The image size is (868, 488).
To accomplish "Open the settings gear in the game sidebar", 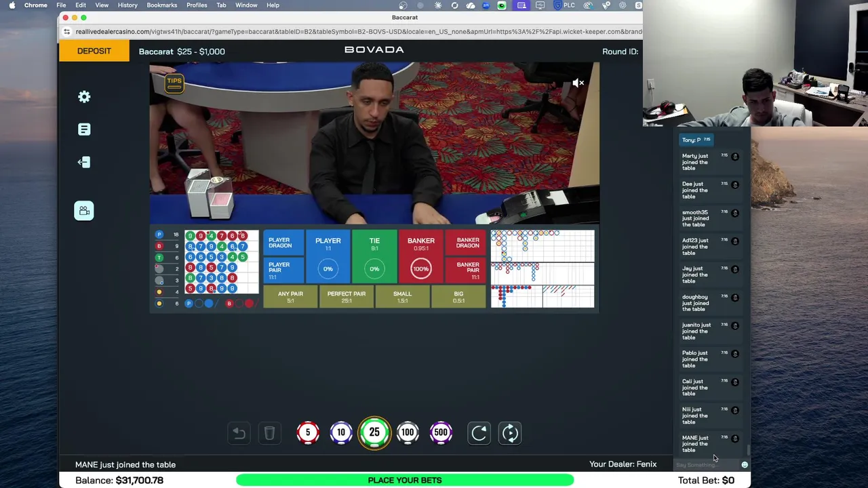I will point(84,97).
